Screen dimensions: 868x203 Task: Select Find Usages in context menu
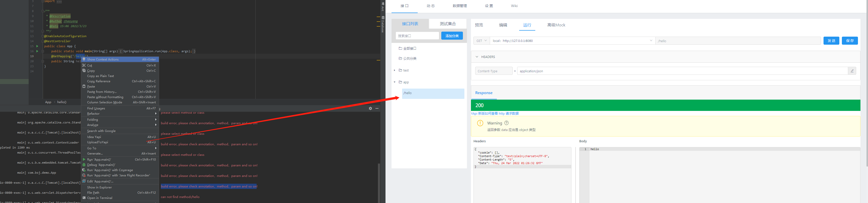coord(120,108)
